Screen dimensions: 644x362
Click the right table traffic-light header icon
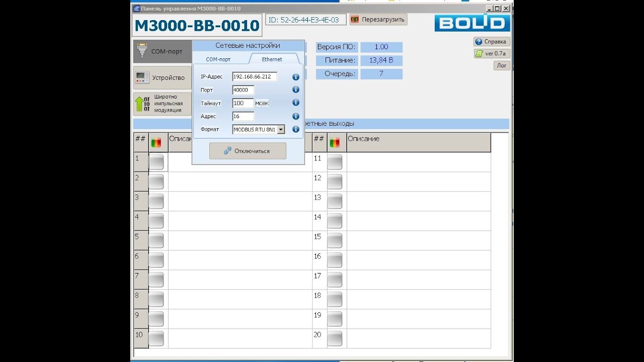(335, 143)
